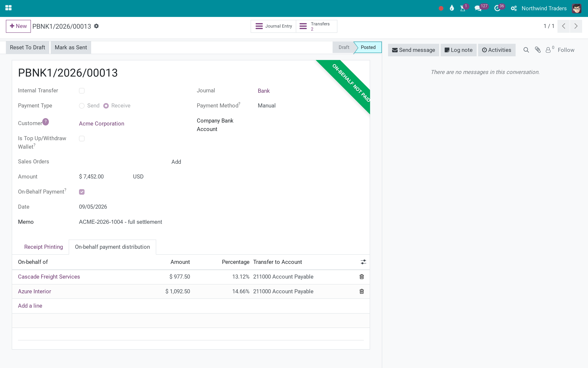Image resolution: width=588 pixels, height=368 pixels.
Task: Open On-behalf payment distribution tab
Action: pyautogui.click(x=112, y=247)
